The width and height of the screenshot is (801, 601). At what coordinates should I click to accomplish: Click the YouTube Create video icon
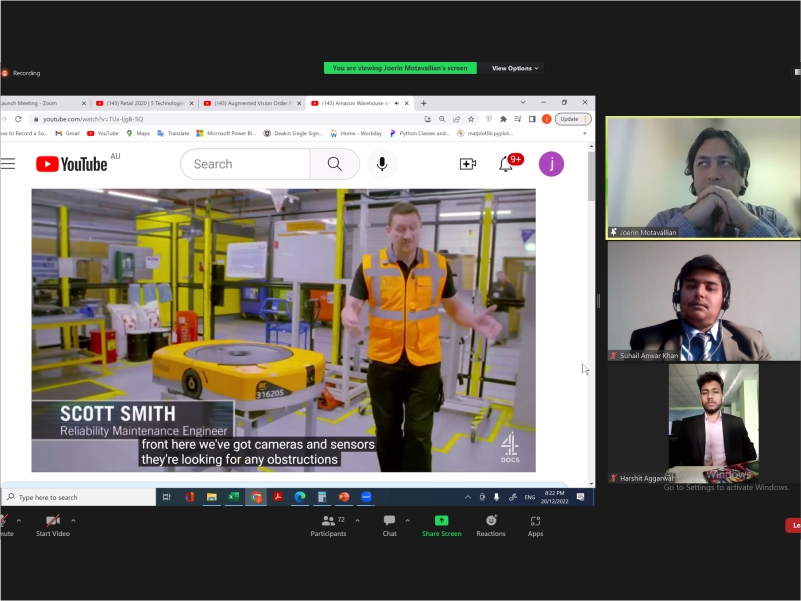467,164
